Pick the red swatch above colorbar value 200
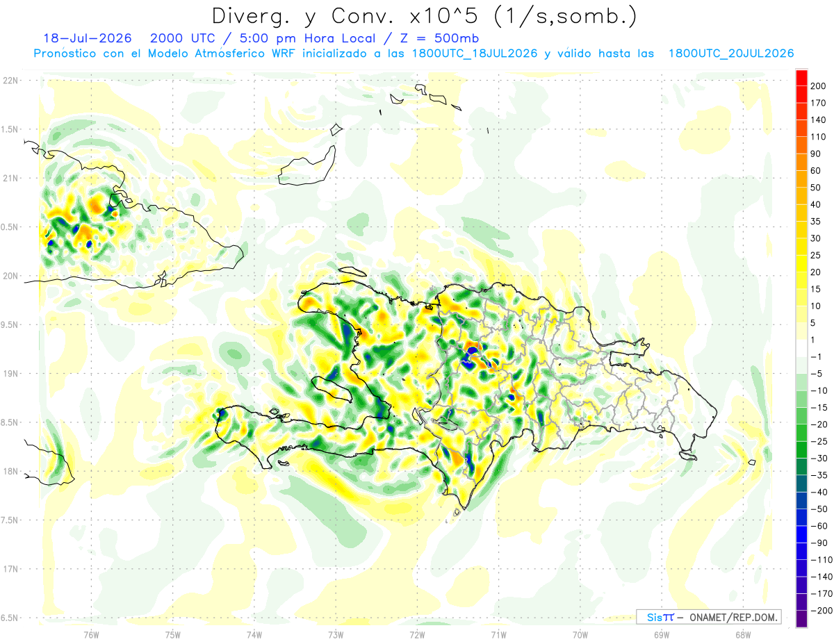 click(801, 76)
